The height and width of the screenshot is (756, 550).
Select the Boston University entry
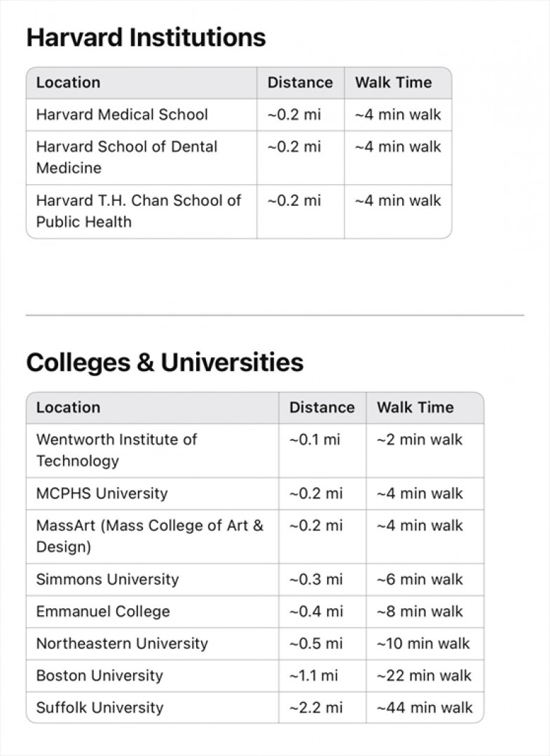99,675
